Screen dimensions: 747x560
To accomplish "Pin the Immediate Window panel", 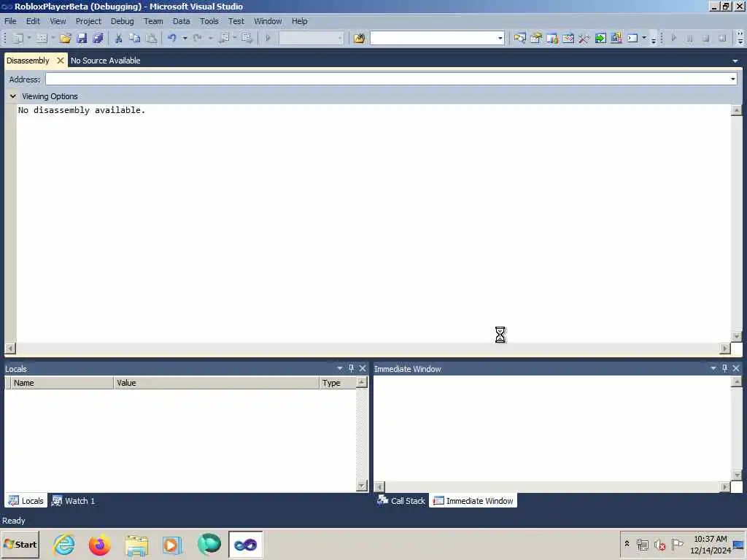I will 724,368.
